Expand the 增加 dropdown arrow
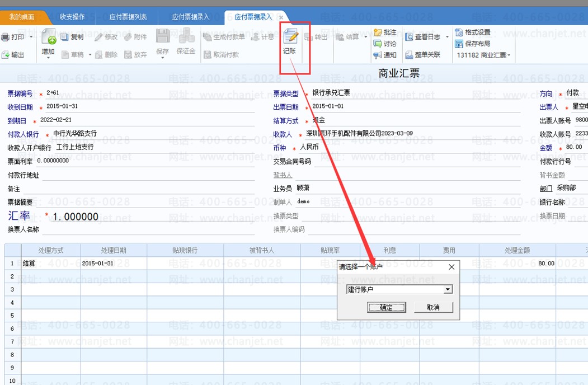The height and width of the screenshot is (385, 588). tap(48, 58)
